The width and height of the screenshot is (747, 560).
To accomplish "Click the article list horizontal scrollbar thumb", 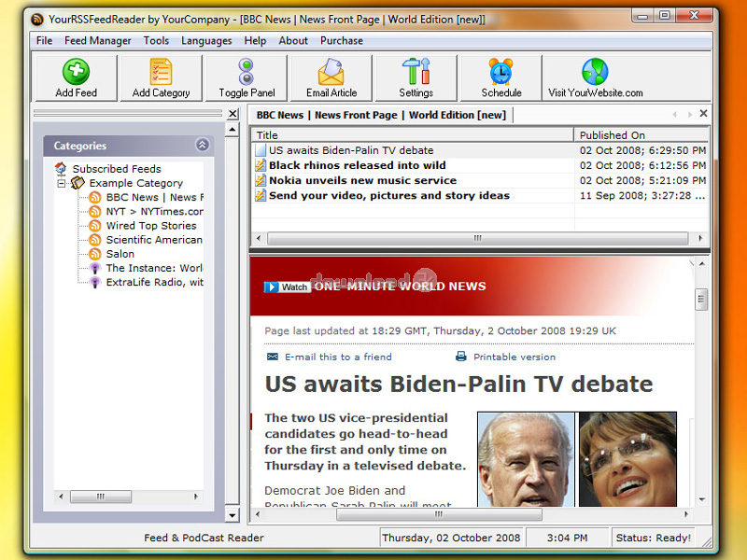I will pyautogui.click(x=477, y=238).
